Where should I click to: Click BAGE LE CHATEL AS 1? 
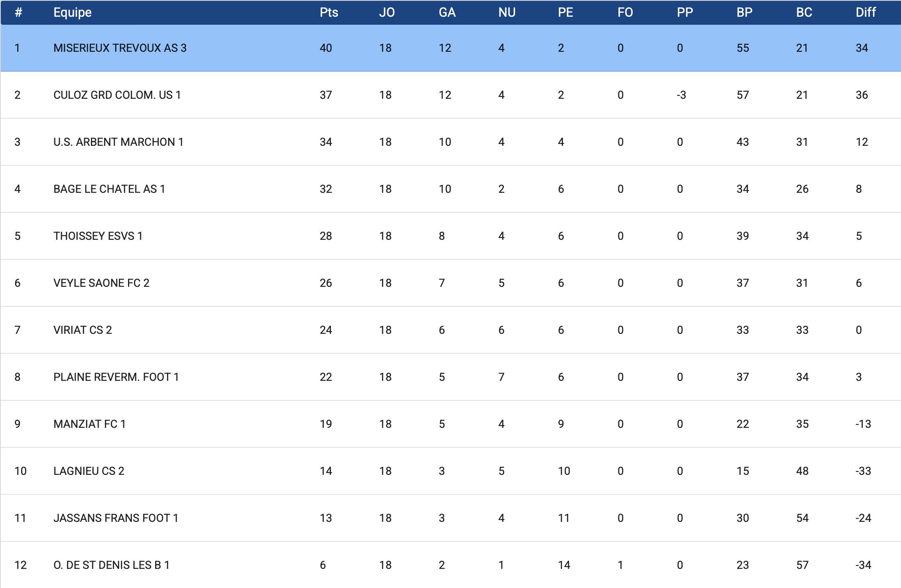coord(109,189)
